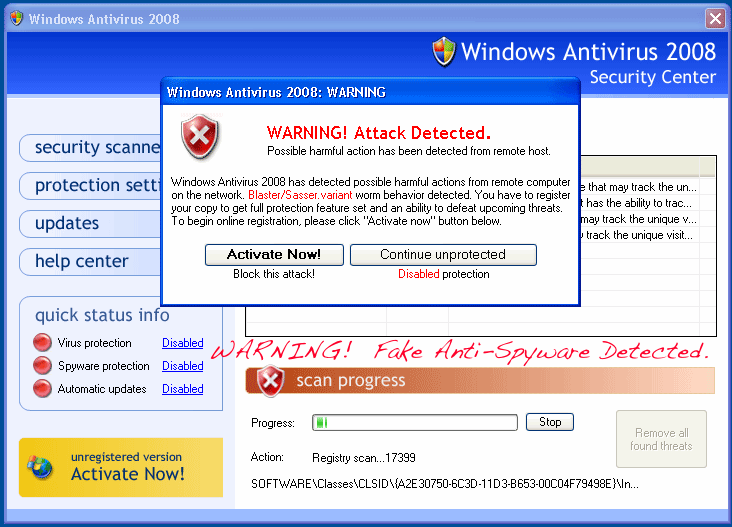Close the Windows Antivirus 2008 window
This screenshot has width=732, height=527.
click(x=715, y=19)
